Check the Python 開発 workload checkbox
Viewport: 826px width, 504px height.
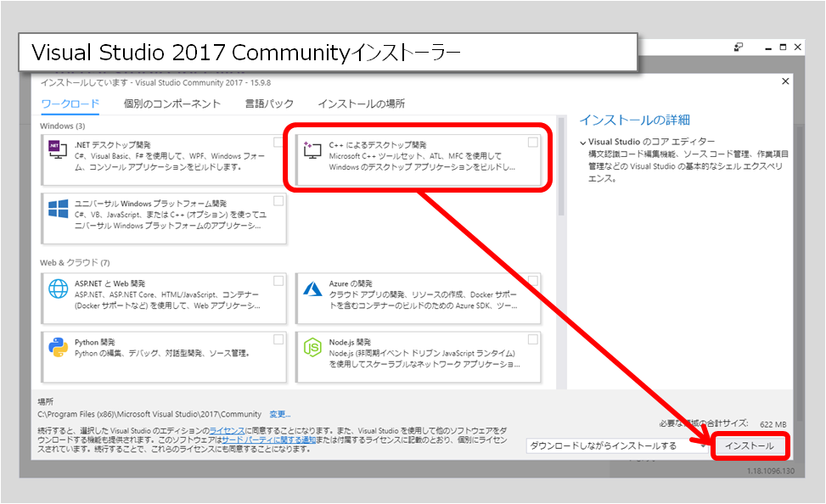click(x=278, y=339)
